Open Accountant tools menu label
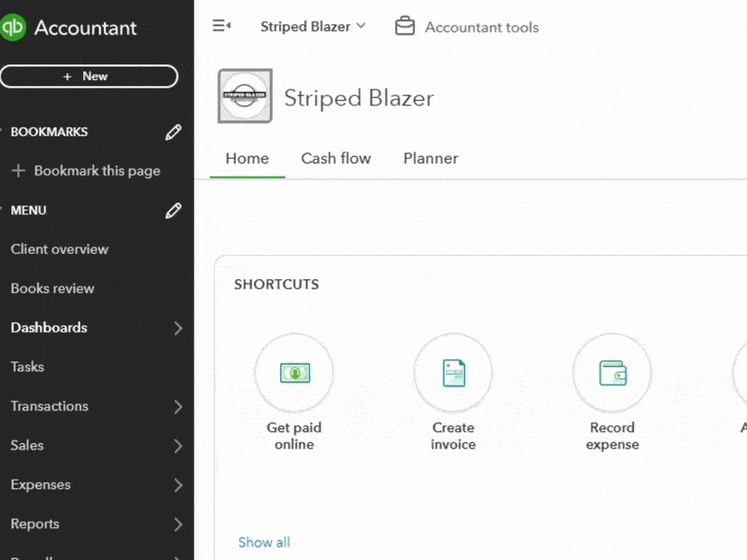Screen dimensions: 747x560 point(482,27)
